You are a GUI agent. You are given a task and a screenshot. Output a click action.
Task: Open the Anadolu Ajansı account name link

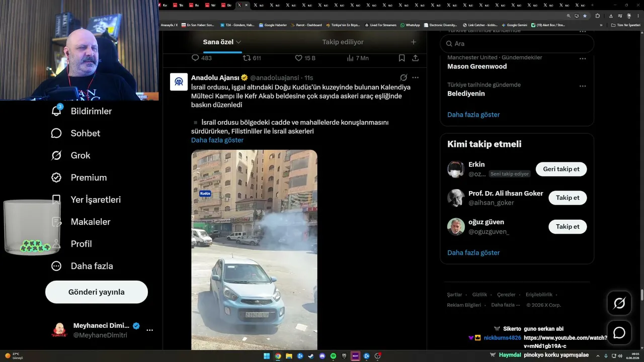click(x=215, y=78)
